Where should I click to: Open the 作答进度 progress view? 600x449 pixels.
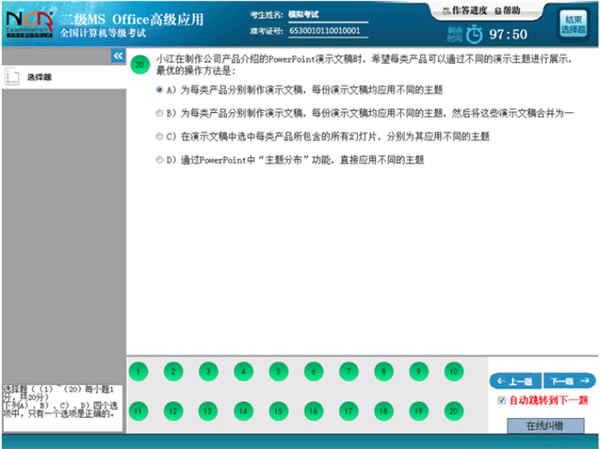coord(465,11)
